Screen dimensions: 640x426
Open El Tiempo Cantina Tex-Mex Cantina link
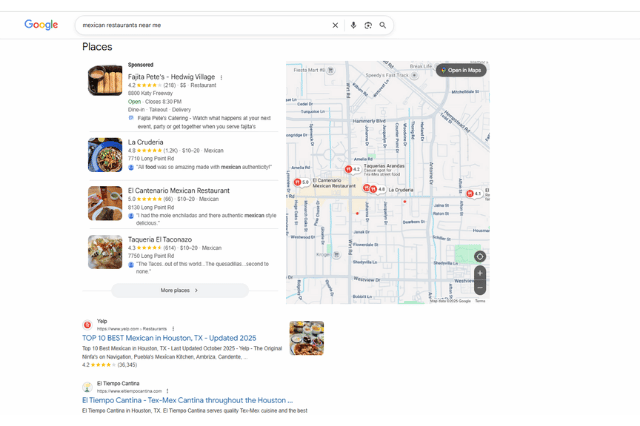(187, 400)
